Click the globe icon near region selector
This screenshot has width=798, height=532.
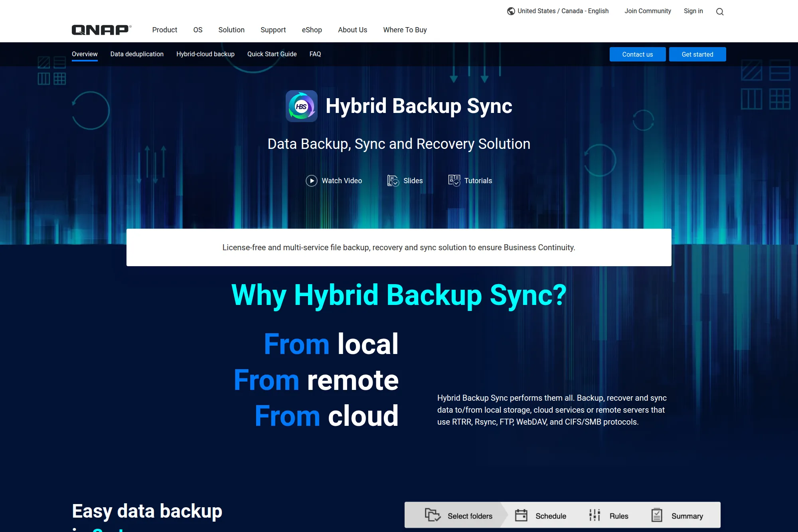[x=511, y=11]
